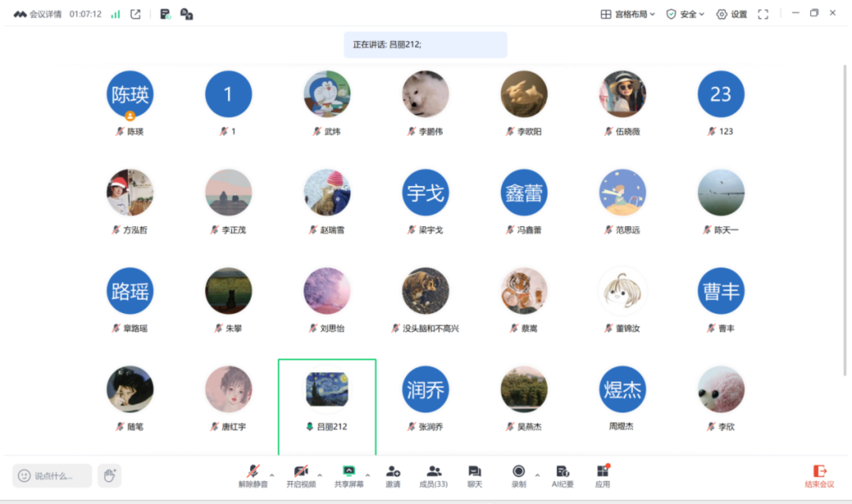Open the Chat panel
852x504 pixels.
pos(474,476)
